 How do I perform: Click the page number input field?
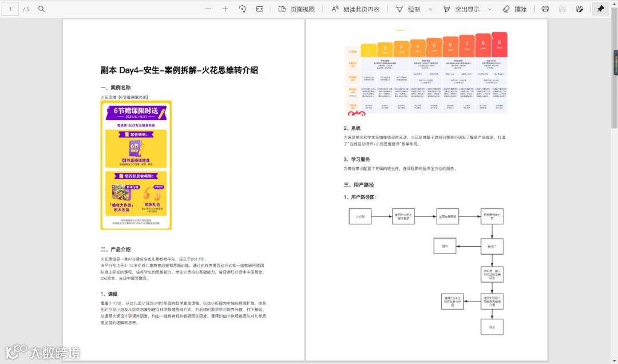coord(10,9)
